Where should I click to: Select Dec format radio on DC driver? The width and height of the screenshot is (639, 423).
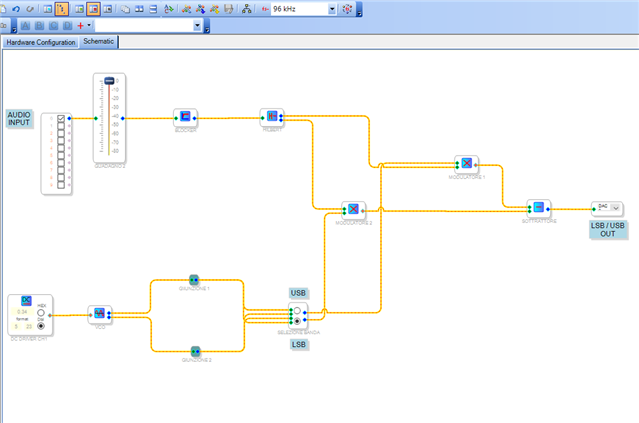[x=41, y=326]
